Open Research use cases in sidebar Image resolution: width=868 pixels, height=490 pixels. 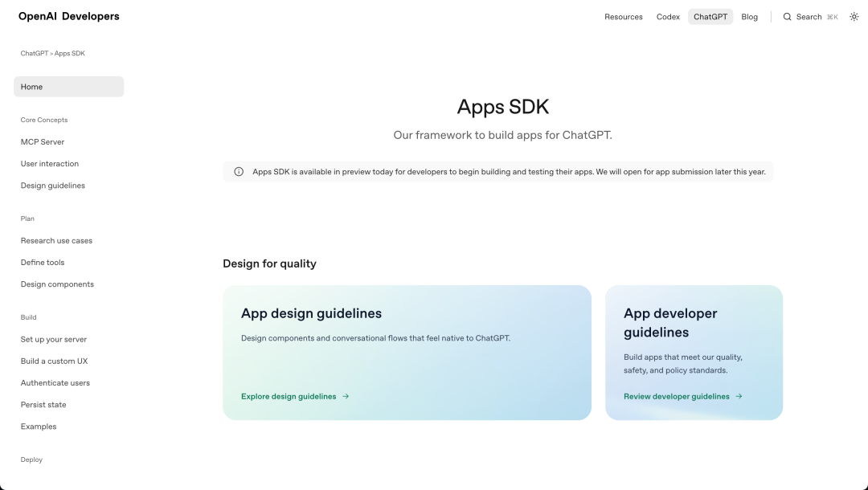click(56, 241)
